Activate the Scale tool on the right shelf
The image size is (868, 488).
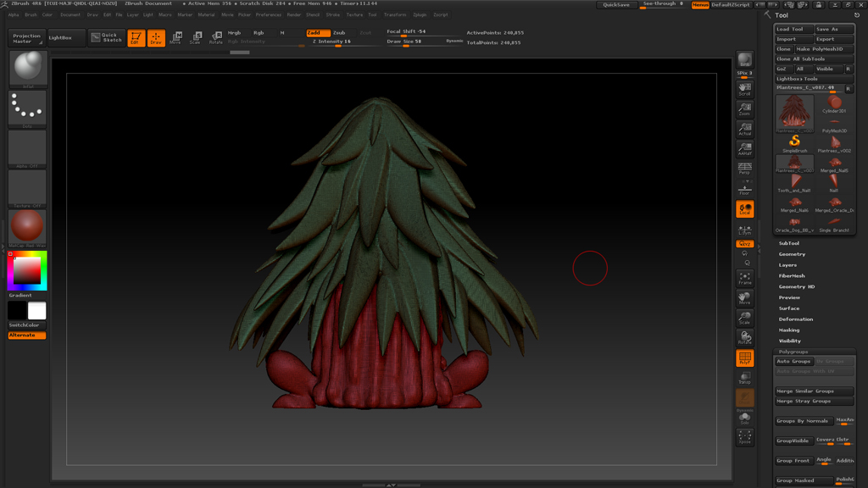[x=744, y=317]
